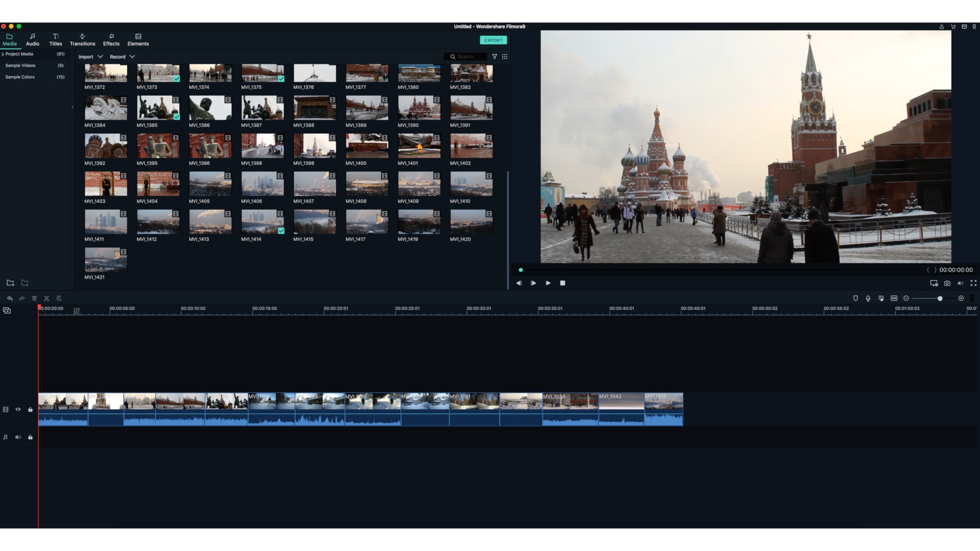Open the shopping cart icon

pyautogui.click(x=953, y=27)
